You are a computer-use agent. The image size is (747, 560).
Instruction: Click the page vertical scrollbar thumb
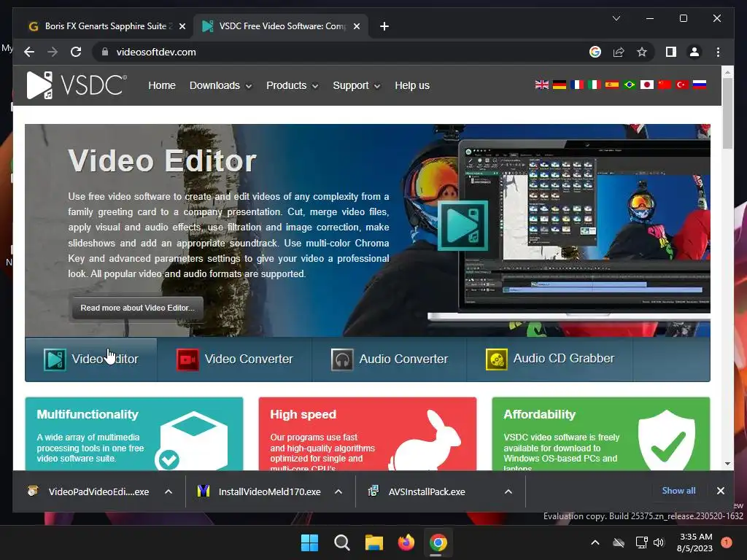pyautogui.click(x=727, y=113)
